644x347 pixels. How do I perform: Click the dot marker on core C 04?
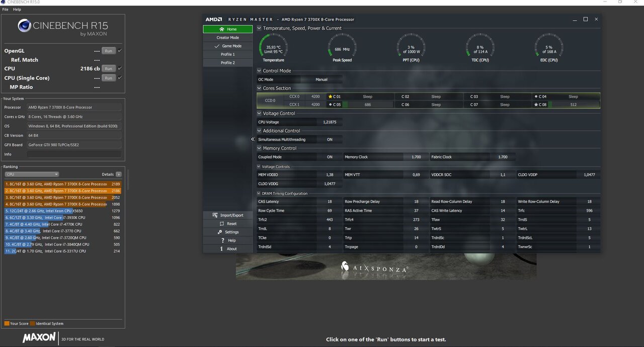tap(536, 97)
